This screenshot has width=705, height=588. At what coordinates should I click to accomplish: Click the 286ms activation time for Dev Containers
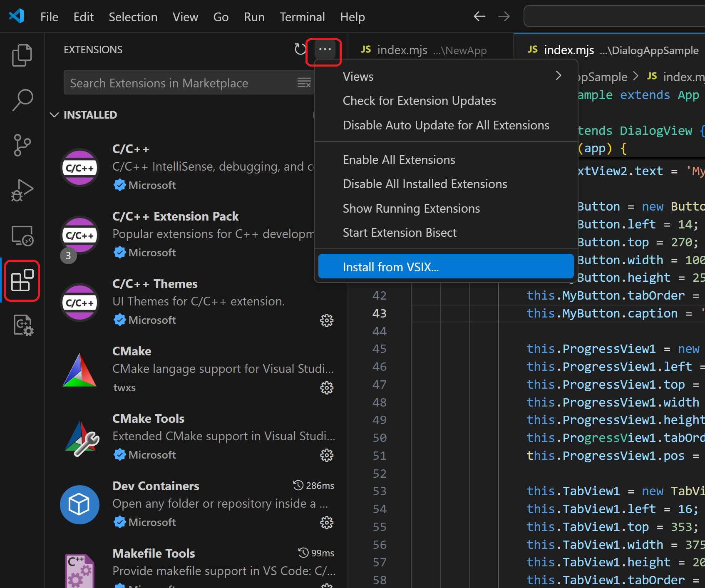tap(314, 486)
